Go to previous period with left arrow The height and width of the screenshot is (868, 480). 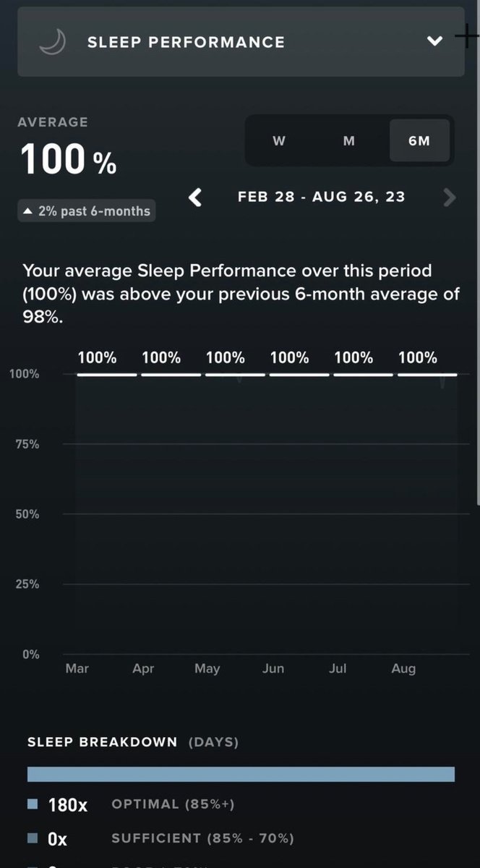(195, 197)
